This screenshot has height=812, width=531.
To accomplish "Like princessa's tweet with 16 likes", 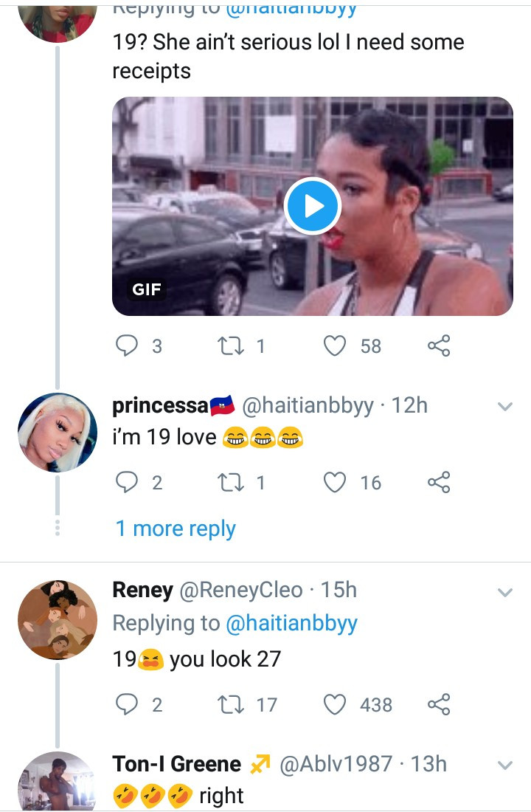I will point(336,483).
